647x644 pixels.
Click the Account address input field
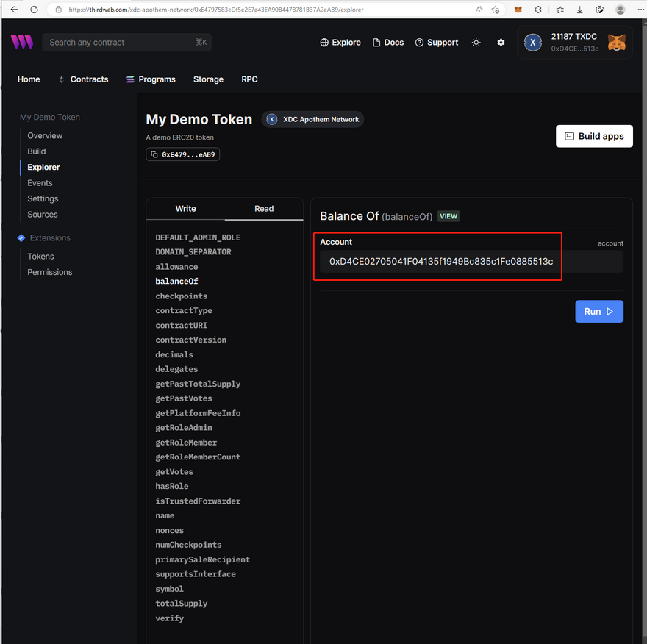471,262
